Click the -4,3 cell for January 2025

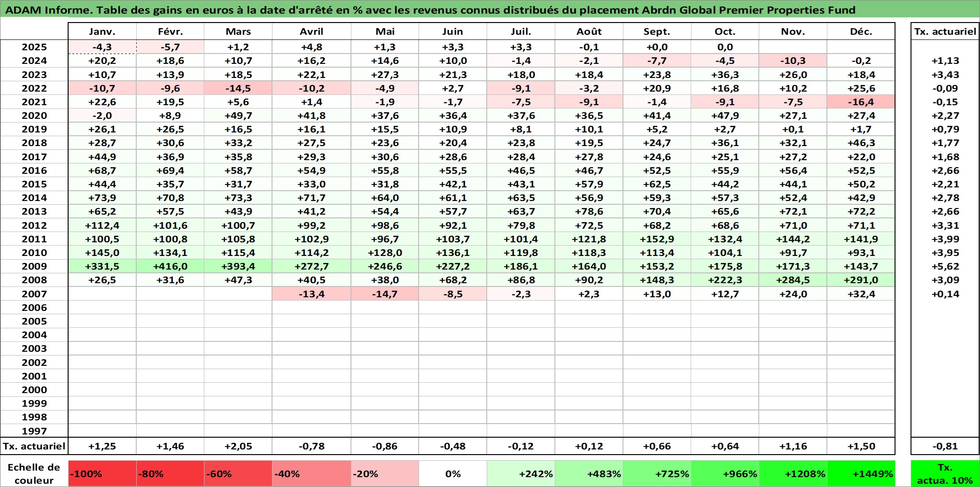click(x=102, y=47)
